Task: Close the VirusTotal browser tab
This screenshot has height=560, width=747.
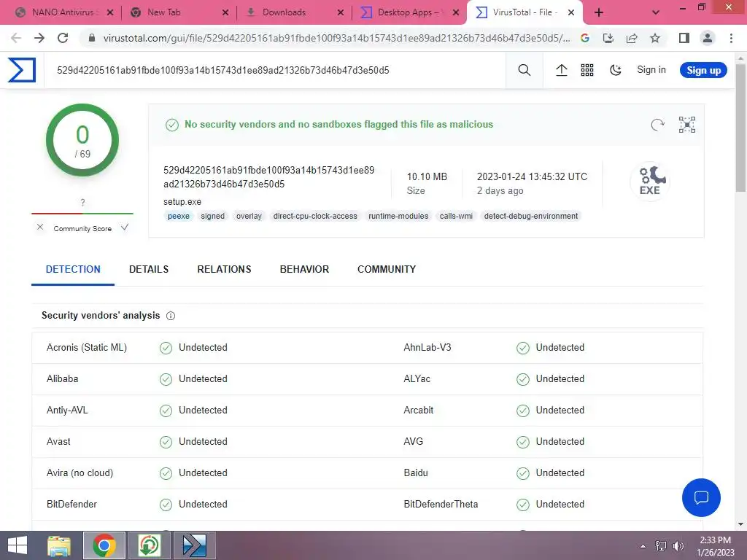Action: point(571,12)
